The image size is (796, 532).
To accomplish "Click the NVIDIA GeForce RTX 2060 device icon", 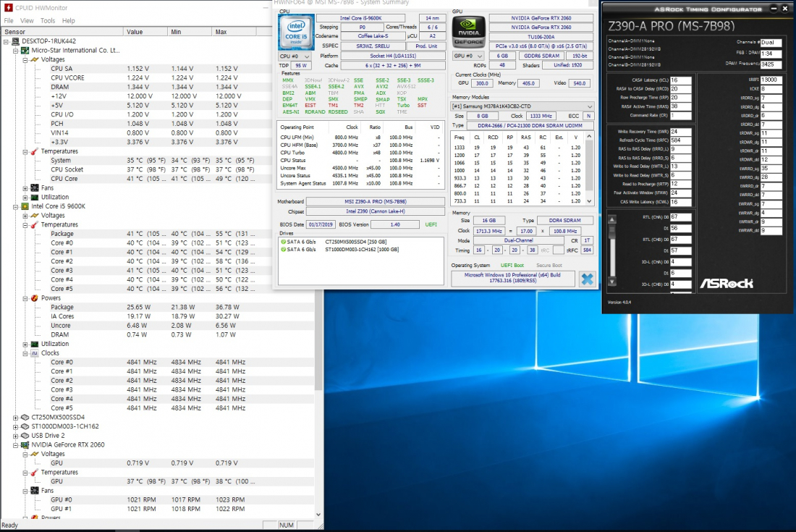I will tap(25, 444).
